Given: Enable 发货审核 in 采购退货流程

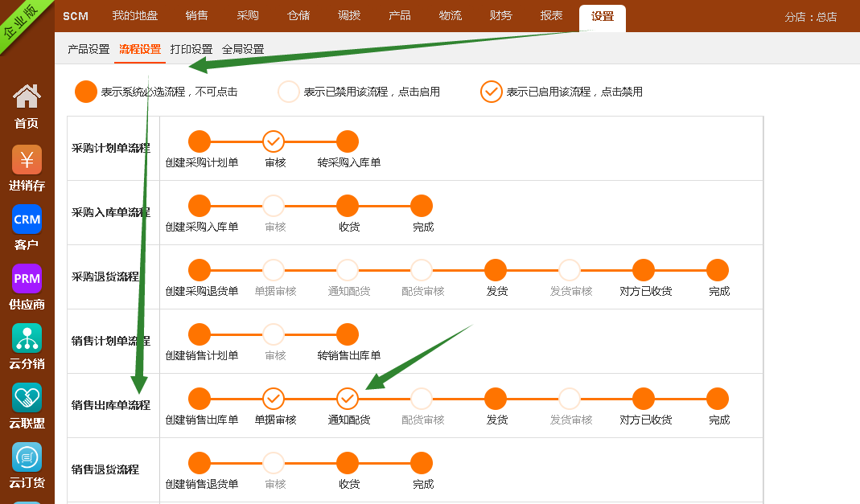Looking at the screenshot, I should point(570,270).
